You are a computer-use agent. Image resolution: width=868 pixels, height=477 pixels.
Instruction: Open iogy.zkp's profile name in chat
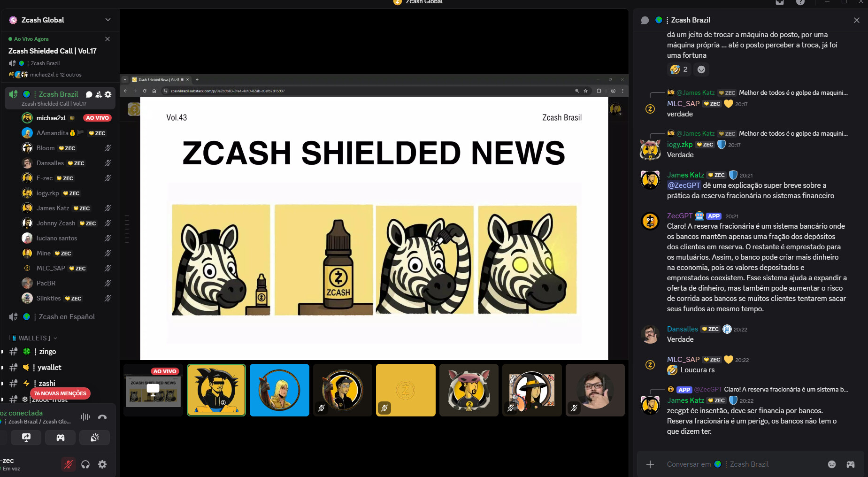(x=680, y=145)
